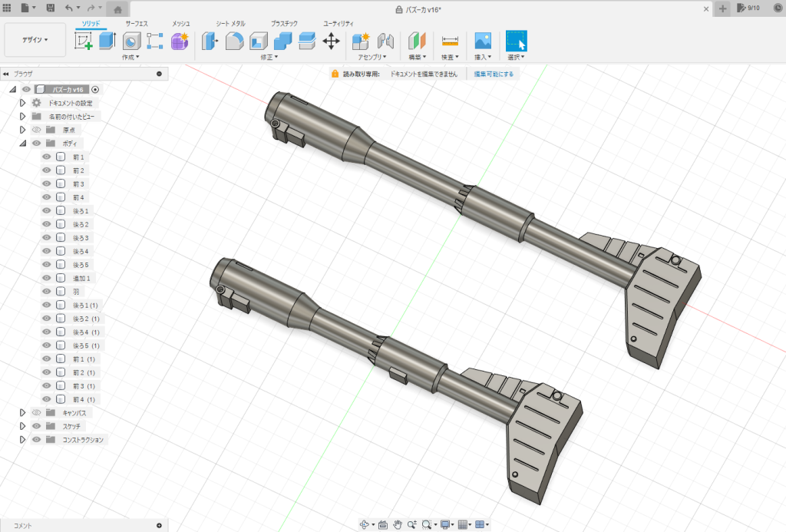This screenshot has width=786, height=532.
Task: Click the Insert image icon
Action: (483, 41)
